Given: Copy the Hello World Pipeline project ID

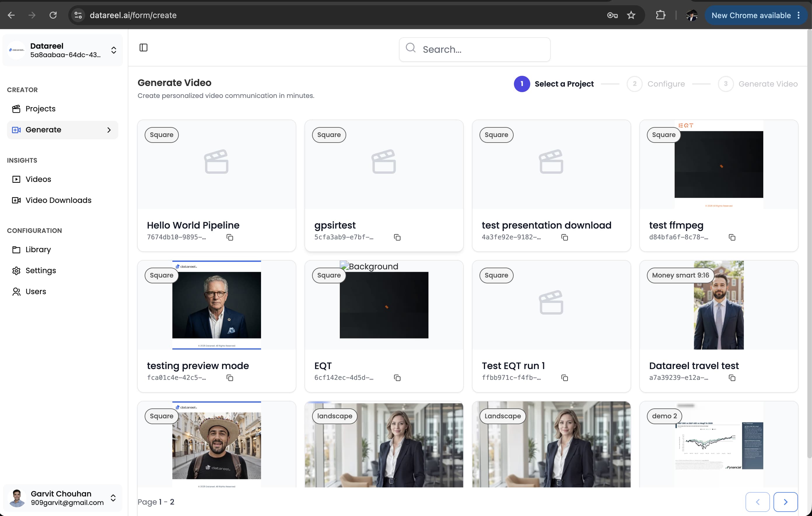Looking at the screenshot, I should pyautogui.click(x=230, y=237).
